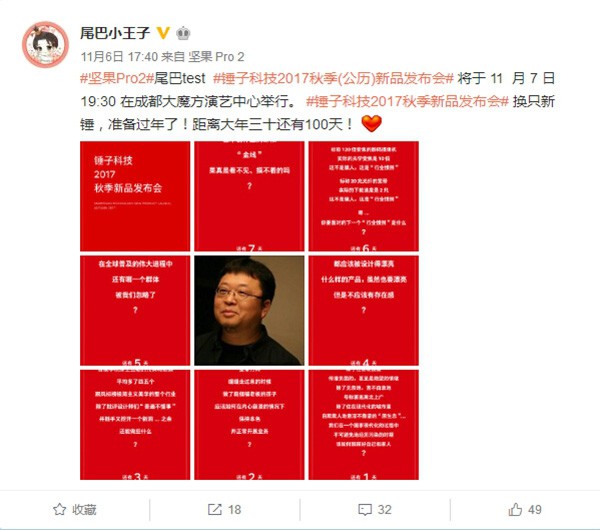Click the red heart emoji in post
This screenshot has width=600, height=530.
click(x=372, y=124)
